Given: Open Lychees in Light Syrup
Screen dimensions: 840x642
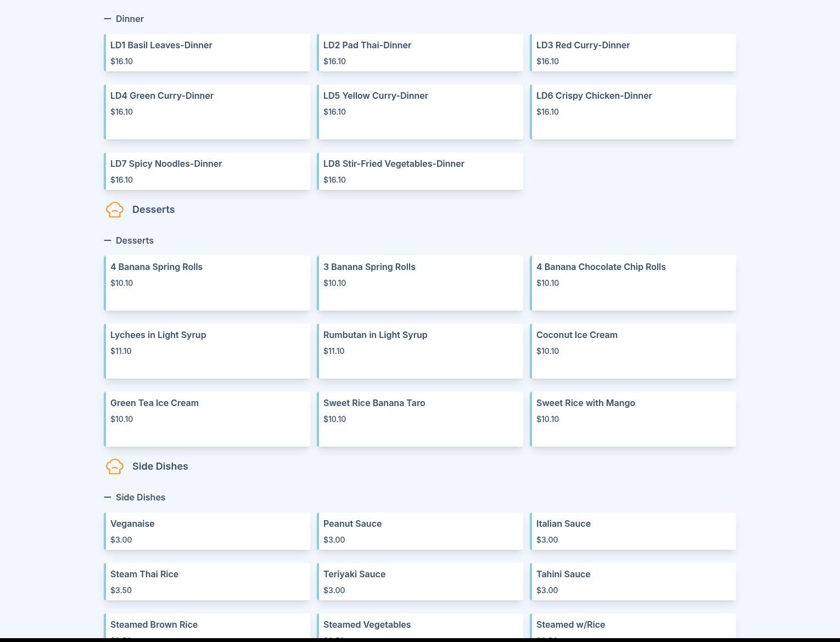Looking at the screenshot, I should coord(207,351).
